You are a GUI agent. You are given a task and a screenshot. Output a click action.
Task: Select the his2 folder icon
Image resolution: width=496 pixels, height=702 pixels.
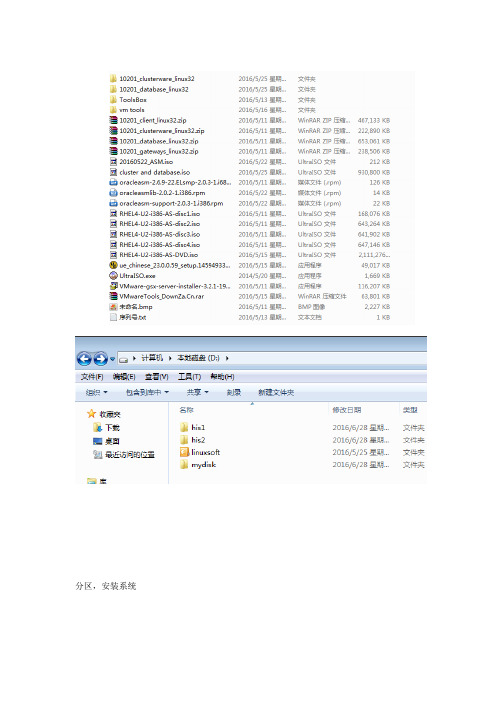(184, 440)
